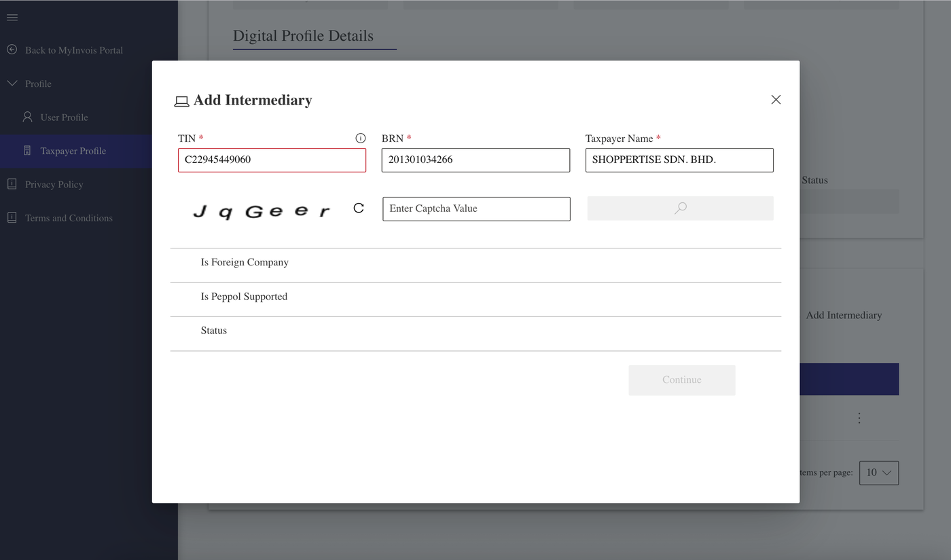Click the Privacy Policy document icon

coord(12,184)
